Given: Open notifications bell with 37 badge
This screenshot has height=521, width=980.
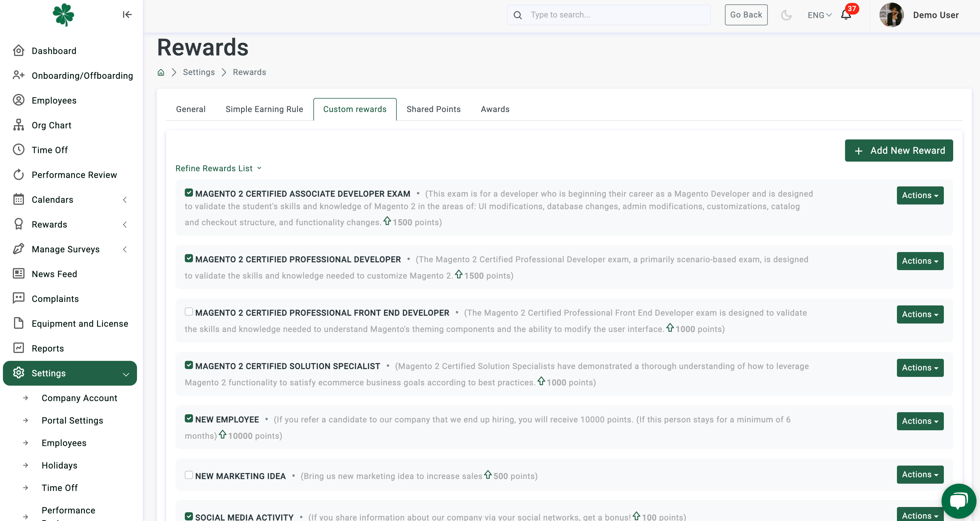Looking at the screenshot, I should (x=846, y=15).
